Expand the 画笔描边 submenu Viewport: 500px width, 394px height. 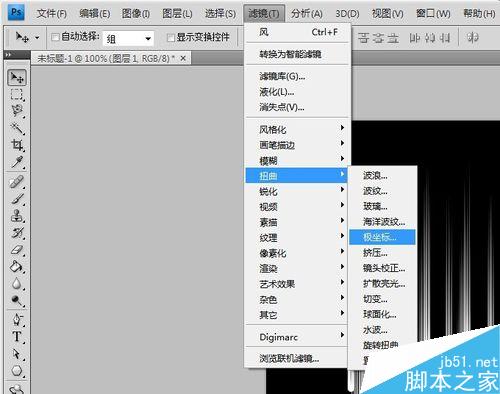tap(296, 145)
